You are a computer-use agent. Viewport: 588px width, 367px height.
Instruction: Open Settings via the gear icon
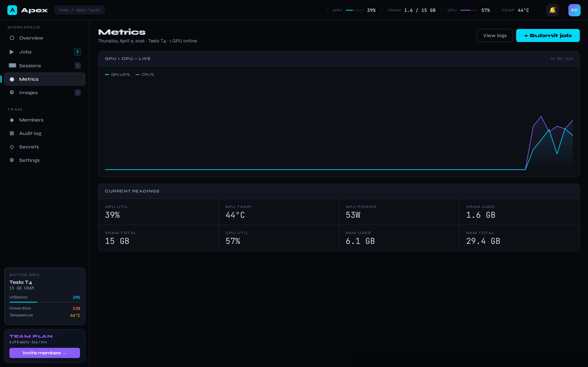coord(12,160)
